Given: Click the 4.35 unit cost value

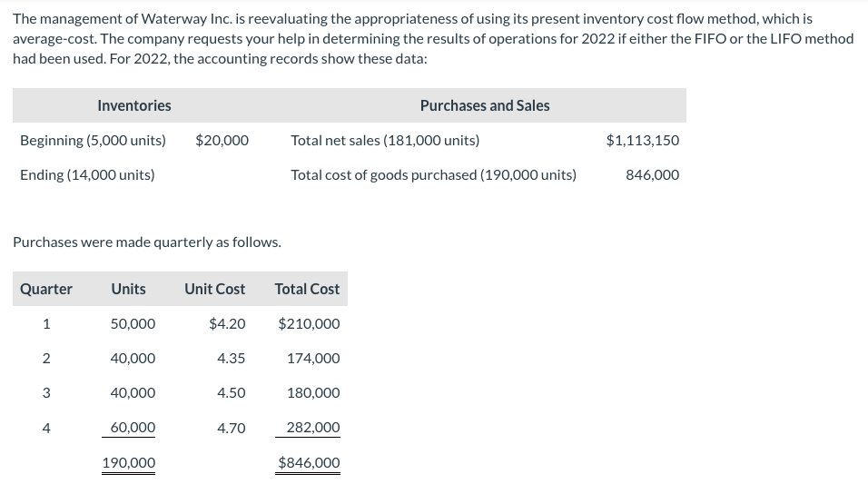Looking at the screenshot, I should (x=232, y=358).
